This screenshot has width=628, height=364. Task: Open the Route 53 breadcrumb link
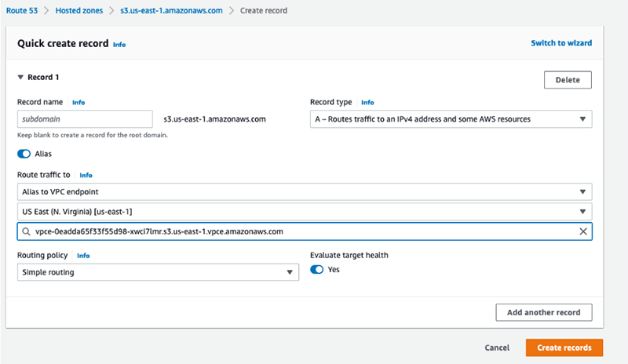pyautogui.click(x=22, y=11)
